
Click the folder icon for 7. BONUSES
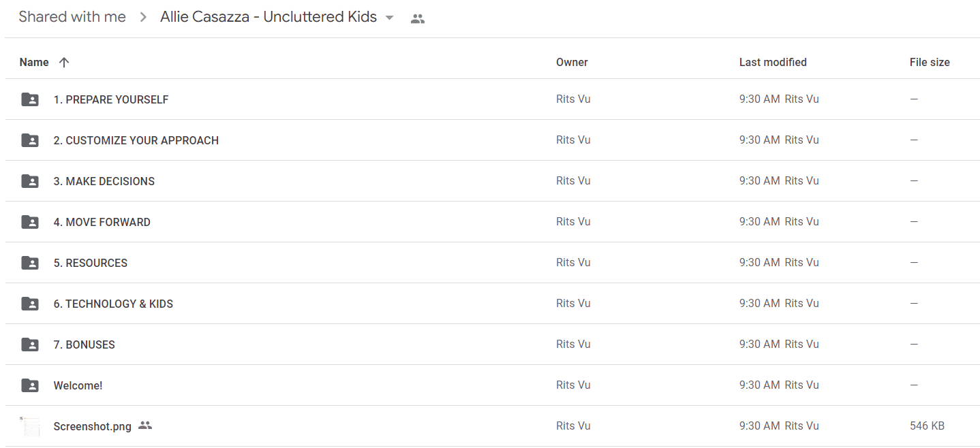click(x=30, y=345)
